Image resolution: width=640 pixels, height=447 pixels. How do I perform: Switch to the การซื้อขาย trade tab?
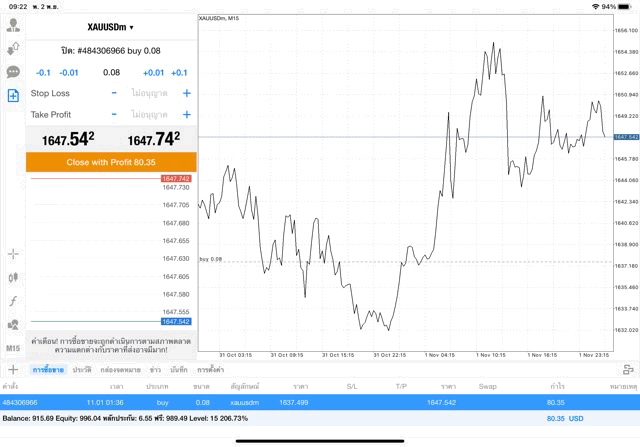point(48,370)
